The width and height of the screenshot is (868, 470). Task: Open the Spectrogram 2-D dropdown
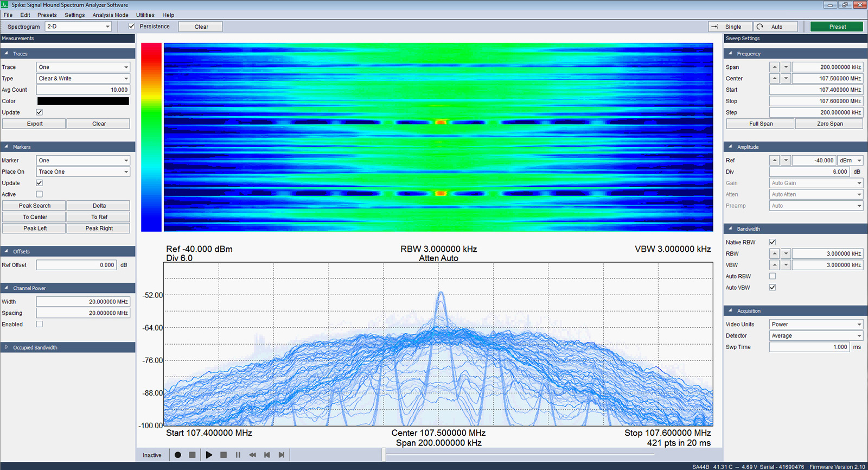[78, 27]
